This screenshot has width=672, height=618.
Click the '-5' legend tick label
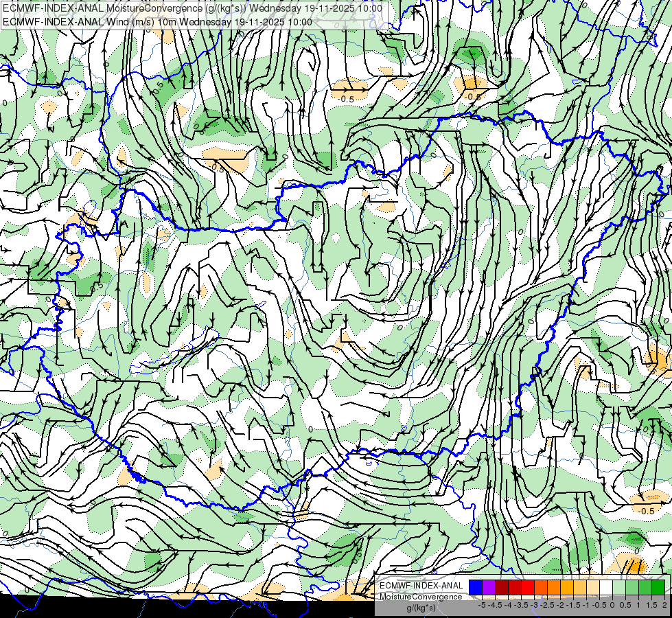pos(482,605)
